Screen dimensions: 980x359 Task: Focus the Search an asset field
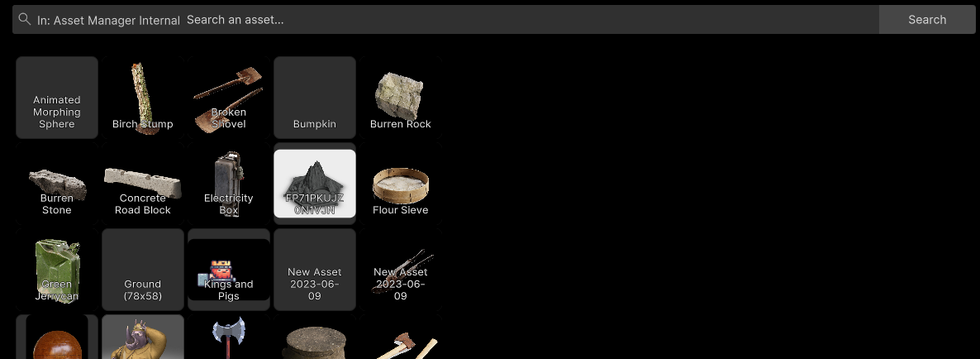(531, 19)
